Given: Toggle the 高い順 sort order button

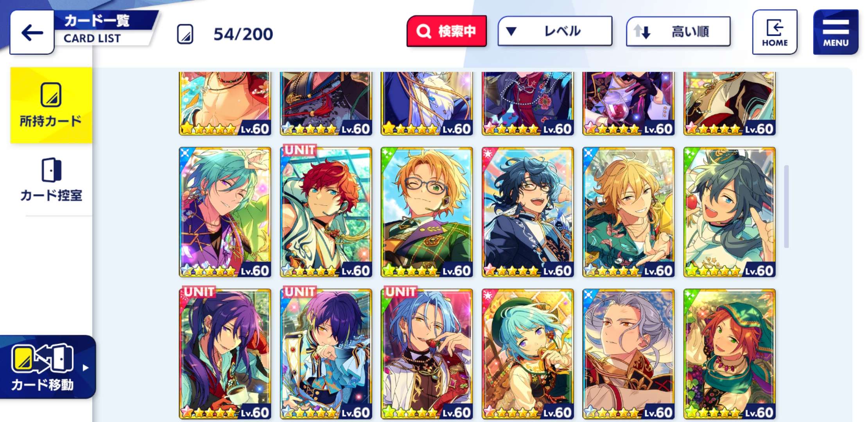Looking at the screenshot, I should [678, 32].
